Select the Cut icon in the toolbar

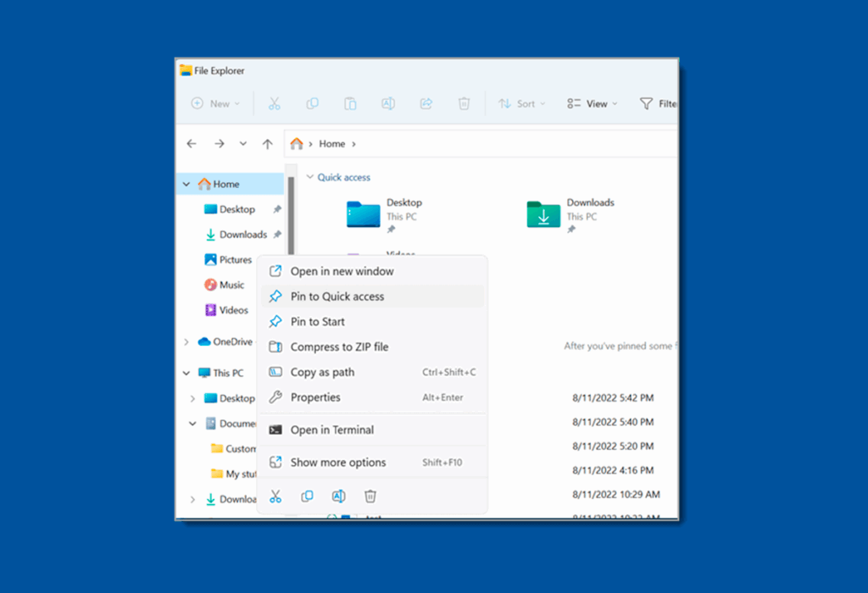274,103
